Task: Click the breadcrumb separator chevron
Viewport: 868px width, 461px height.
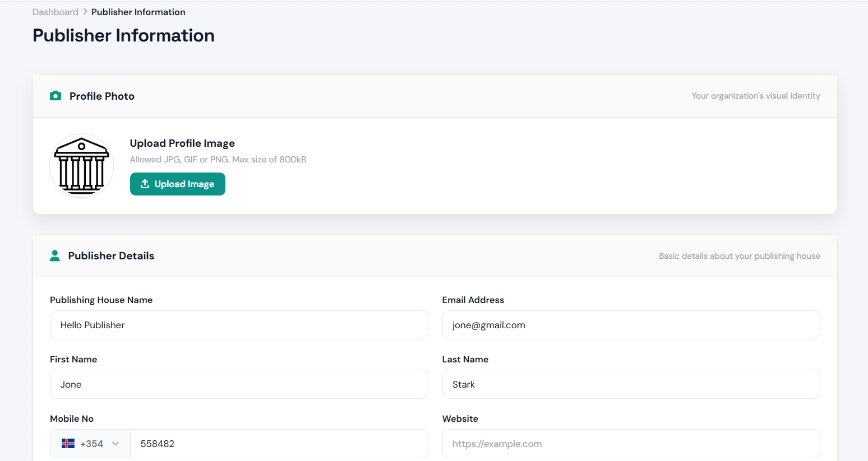Action: (85, 12)
